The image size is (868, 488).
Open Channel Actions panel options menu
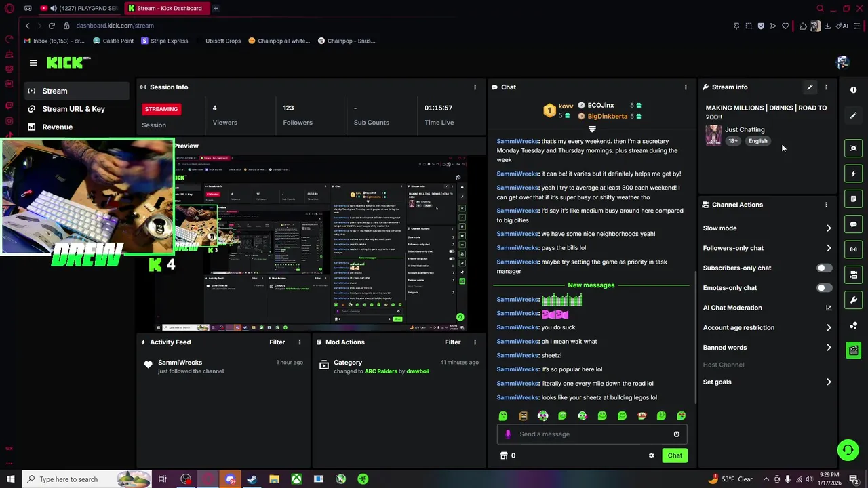[826, 205]
